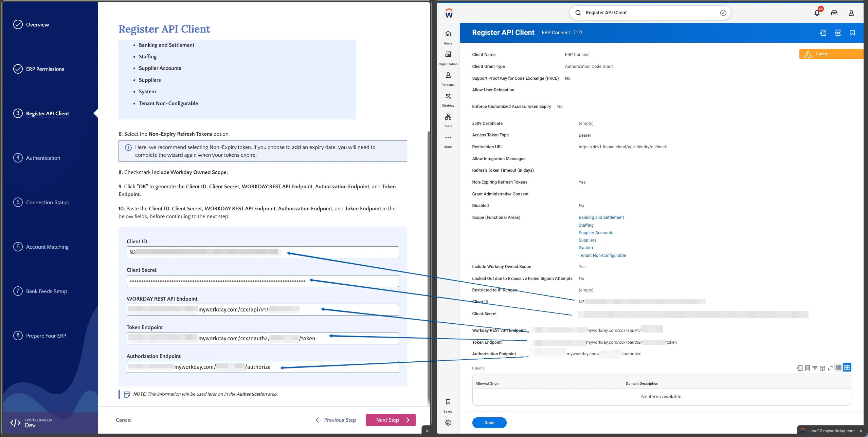Click the Redirection URI callback value
The image size is (868, 437).
pyautogui.click(x=622, y=147)
